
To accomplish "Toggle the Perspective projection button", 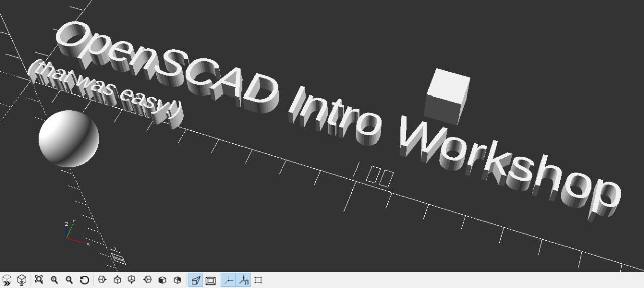I will [x=195, y=280].
